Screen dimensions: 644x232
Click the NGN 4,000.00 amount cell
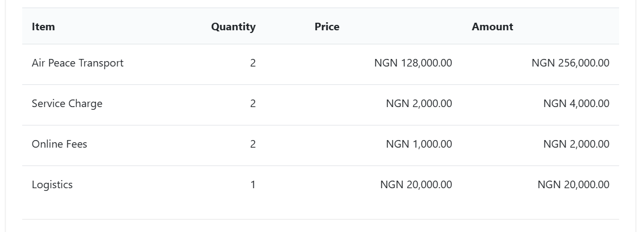click(x=576, y=104)
